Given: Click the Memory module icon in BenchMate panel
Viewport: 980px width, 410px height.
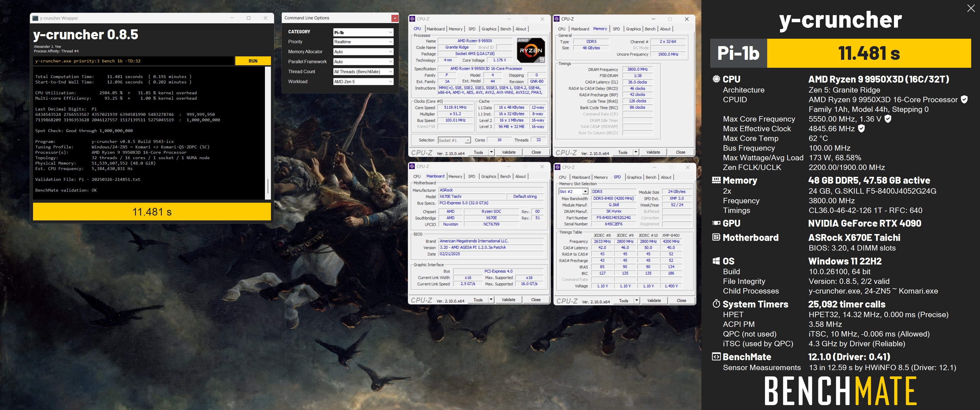Looking at the screenshot, I should (716, 180).
